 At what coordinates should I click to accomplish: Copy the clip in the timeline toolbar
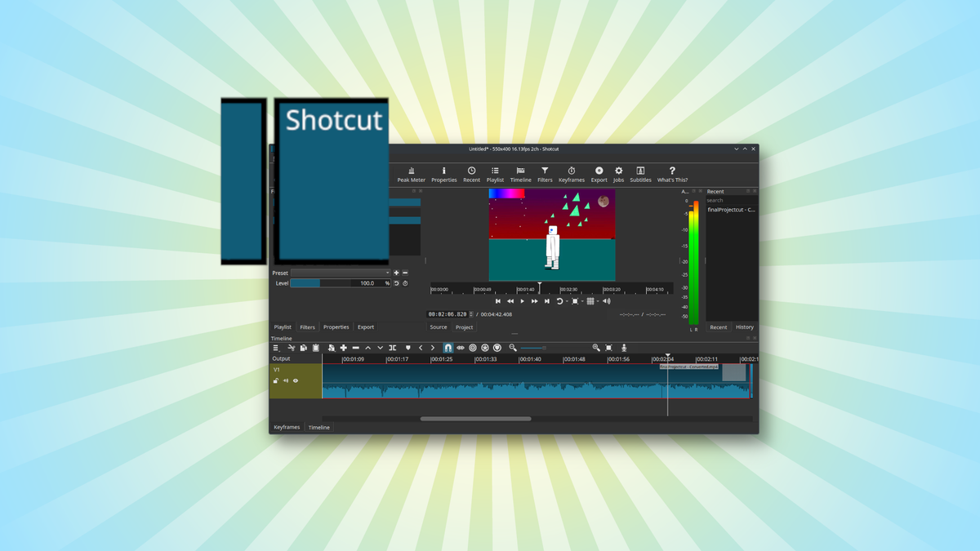click(x=303, y=348)
